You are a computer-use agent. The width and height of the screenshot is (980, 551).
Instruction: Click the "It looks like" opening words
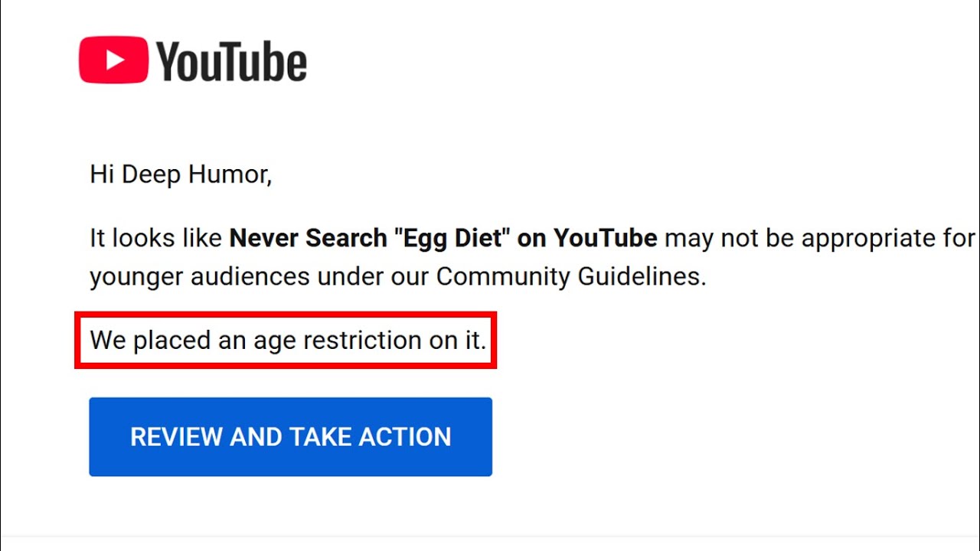(156, 238)
